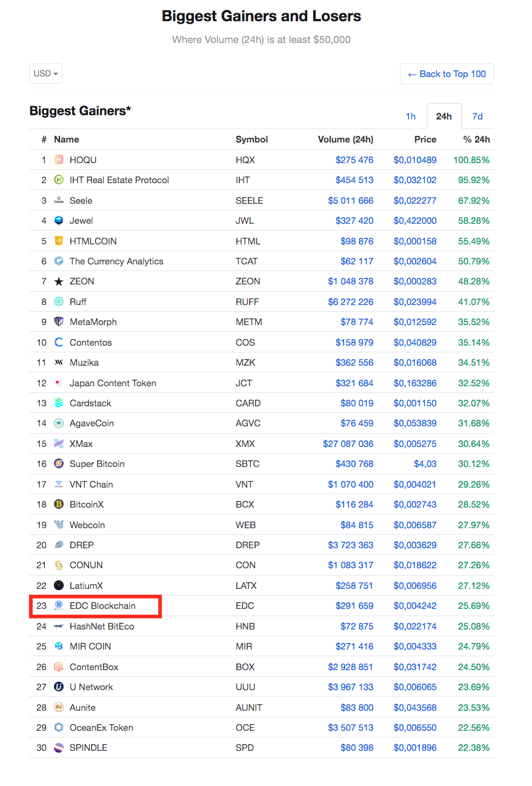Click the SEELE symbol cell
Screen dimensions: 532x786
(250, 201)
